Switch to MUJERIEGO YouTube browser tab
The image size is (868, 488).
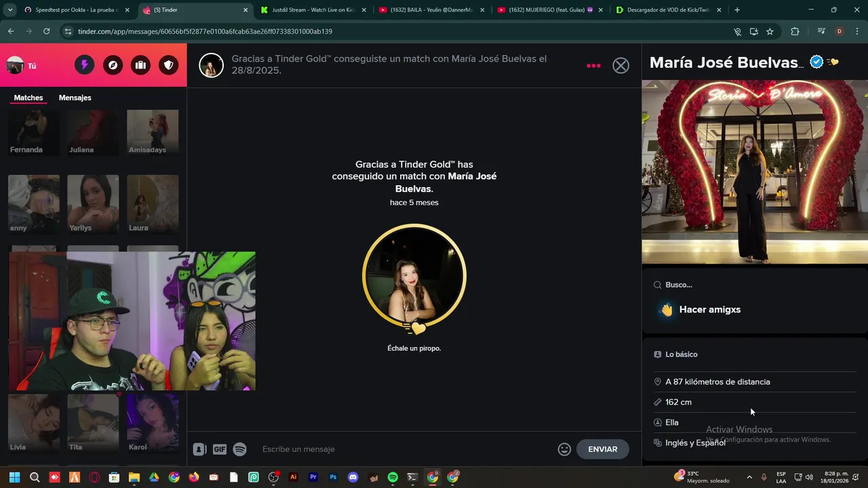(x=550, y=10)
